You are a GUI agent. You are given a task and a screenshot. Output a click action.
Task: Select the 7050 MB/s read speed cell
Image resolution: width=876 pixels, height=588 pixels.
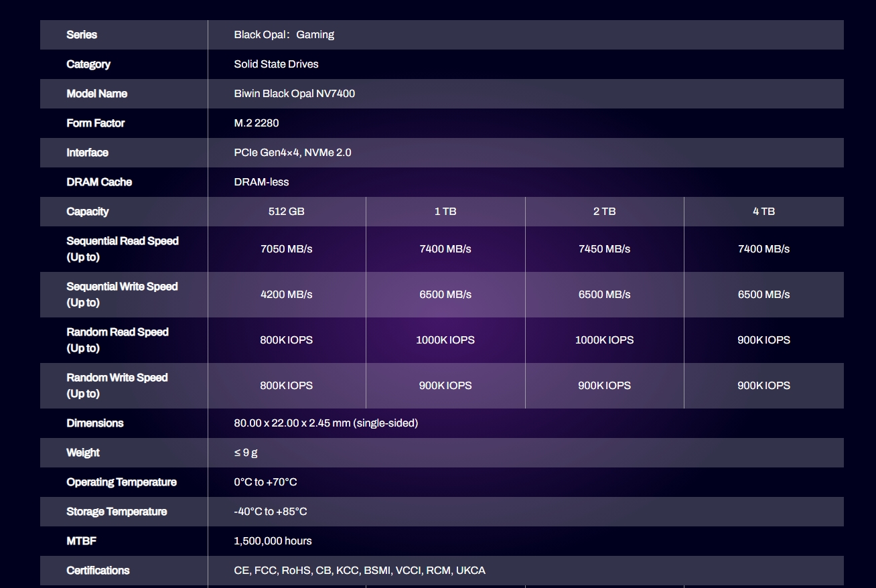coord(287,249)
